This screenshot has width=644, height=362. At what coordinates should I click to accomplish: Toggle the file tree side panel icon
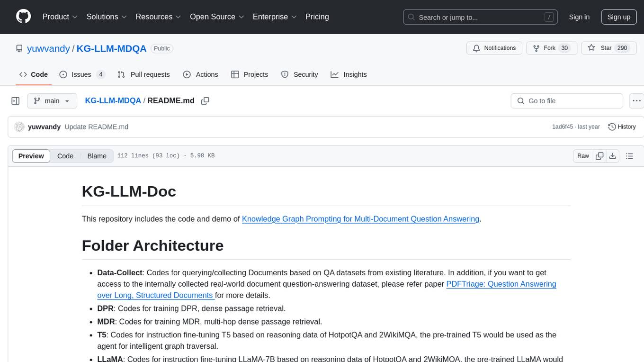[16, 101]
